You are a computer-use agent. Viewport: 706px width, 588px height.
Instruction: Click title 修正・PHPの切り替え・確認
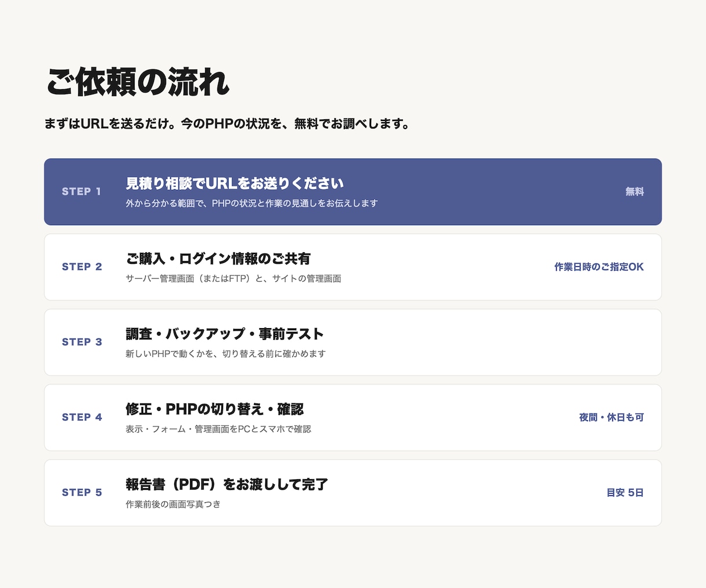click(215, 409)
